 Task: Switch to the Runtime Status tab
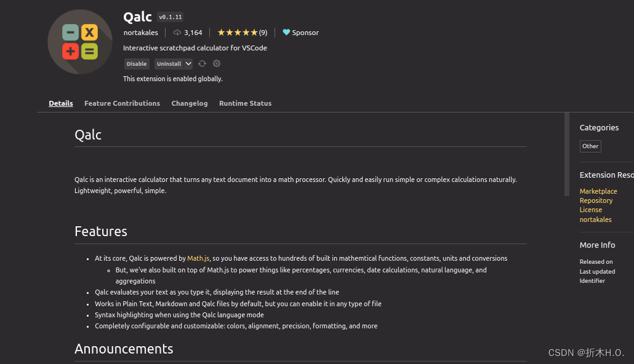[246, 103]
